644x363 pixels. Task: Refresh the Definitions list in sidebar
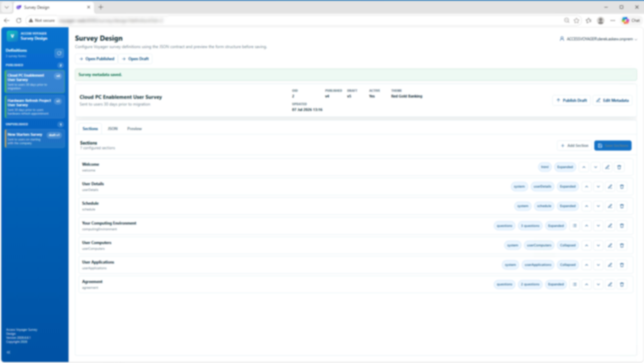59,53
